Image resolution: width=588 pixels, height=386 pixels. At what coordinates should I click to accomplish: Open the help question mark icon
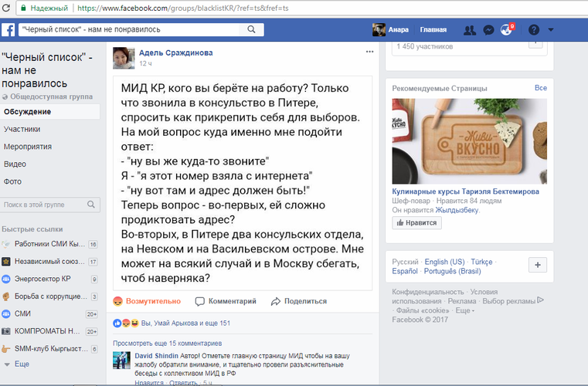pos(534,29)
